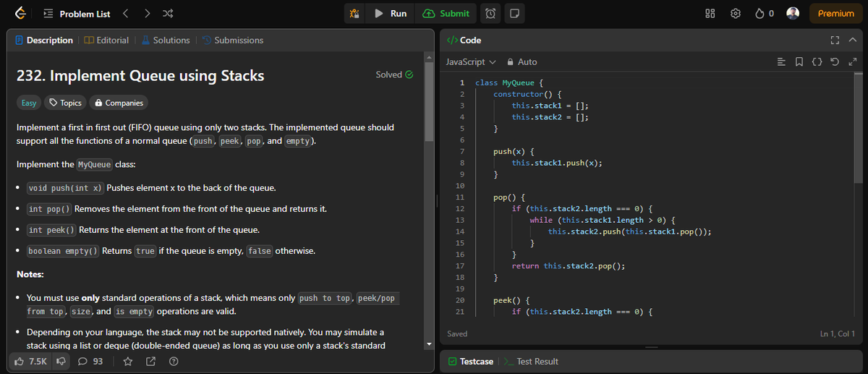Image resolution: width=868 pixels, height=374 pixels.
Task: Click the 'Saved' status text
Action: click(x=457, y=333)
